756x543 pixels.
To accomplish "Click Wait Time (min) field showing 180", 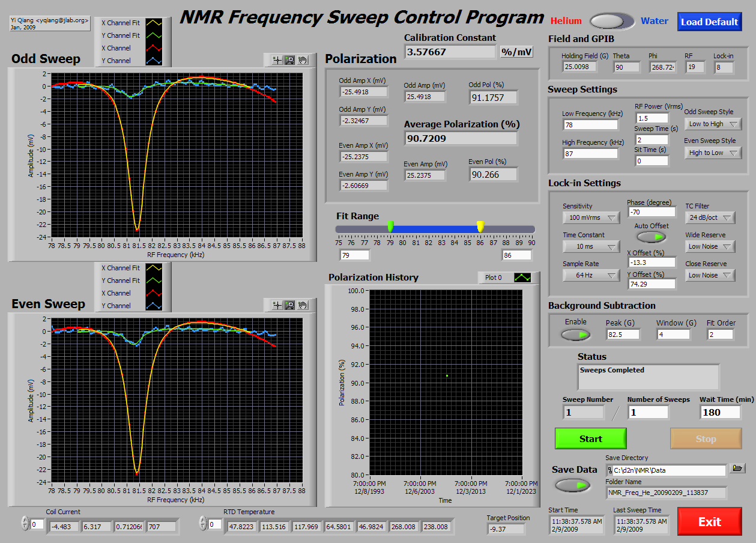I will pyautogui.click(x=720, y=412).
